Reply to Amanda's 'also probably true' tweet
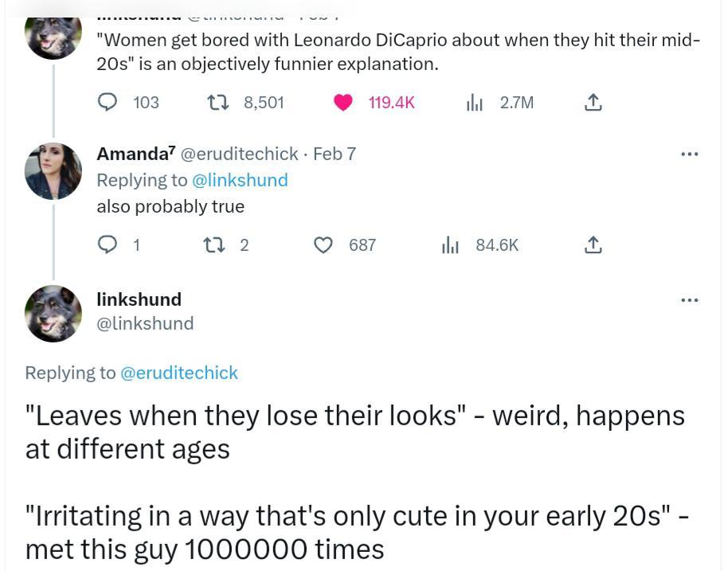The height and width of the screenshot is (571, 728). point(108,244)
